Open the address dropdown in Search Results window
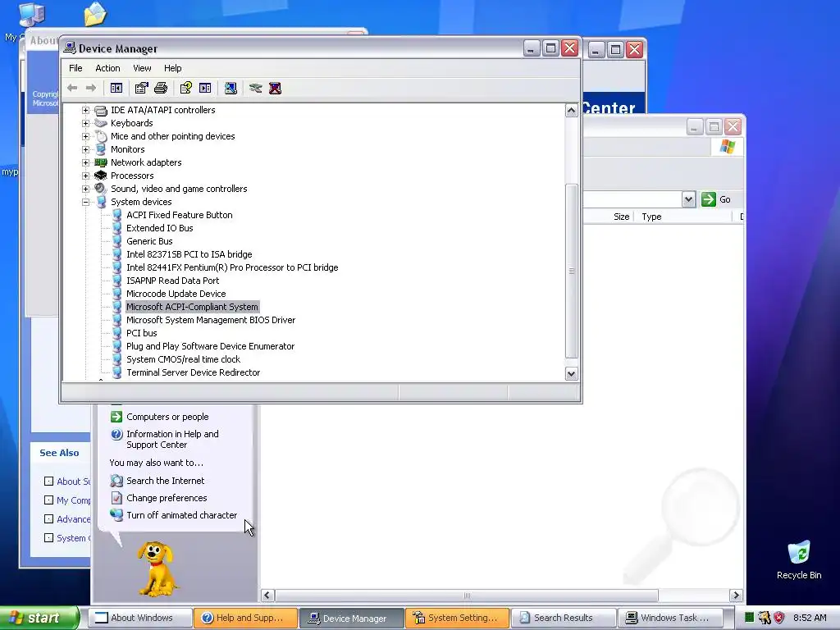 [688, 199]
